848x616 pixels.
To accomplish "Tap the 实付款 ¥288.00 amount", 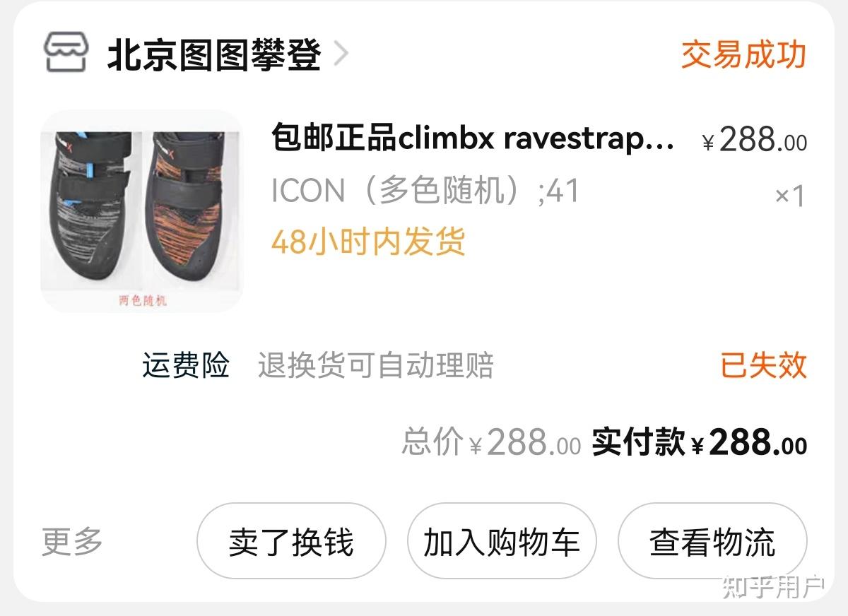I will pos(700,443).
